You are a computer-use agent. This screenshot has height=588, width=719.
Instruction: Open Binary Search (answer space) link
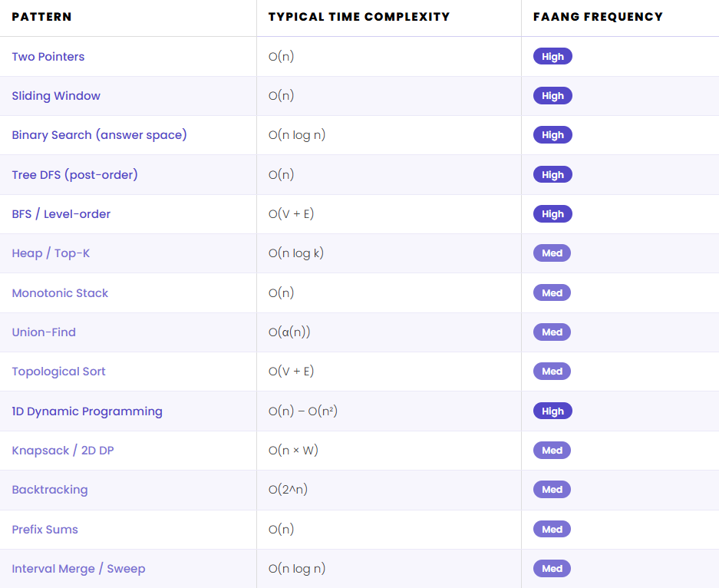pos(99,135)
